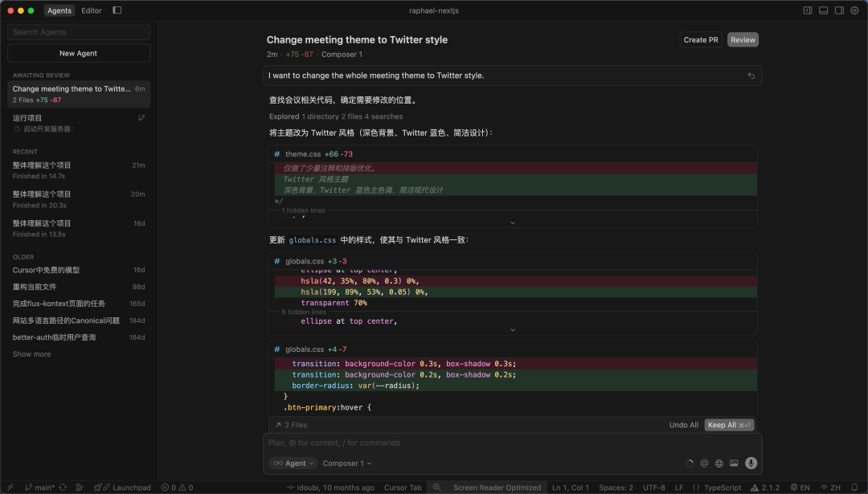The image size is (868, 494).
Task: Click the Create PR button
Action: (700, 39)
